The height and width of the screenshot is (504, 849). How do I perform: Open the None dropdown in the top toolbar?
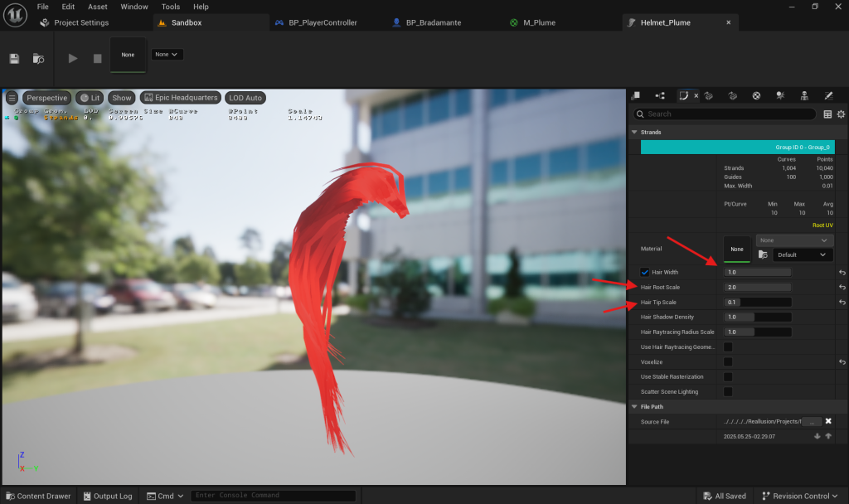pos(167,55)
